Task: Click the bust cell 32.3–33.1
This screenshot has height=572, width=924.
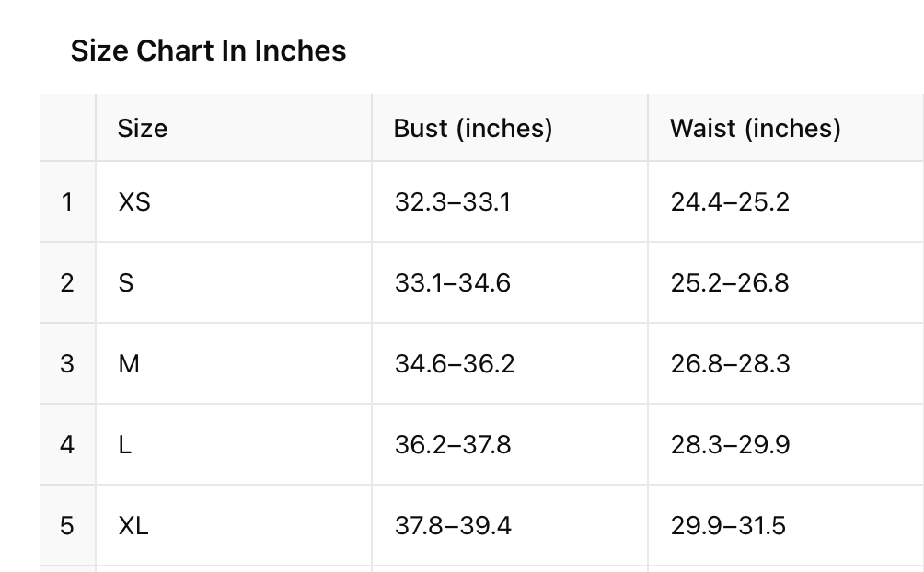Action: click(x=510, y=201)
